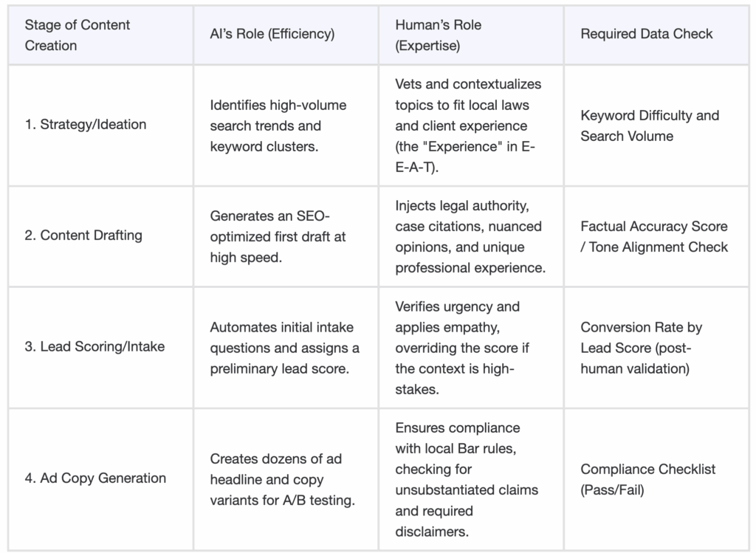
Task: Click the "Identifies high-volume search trends" cell
Action: coord(278,126)
